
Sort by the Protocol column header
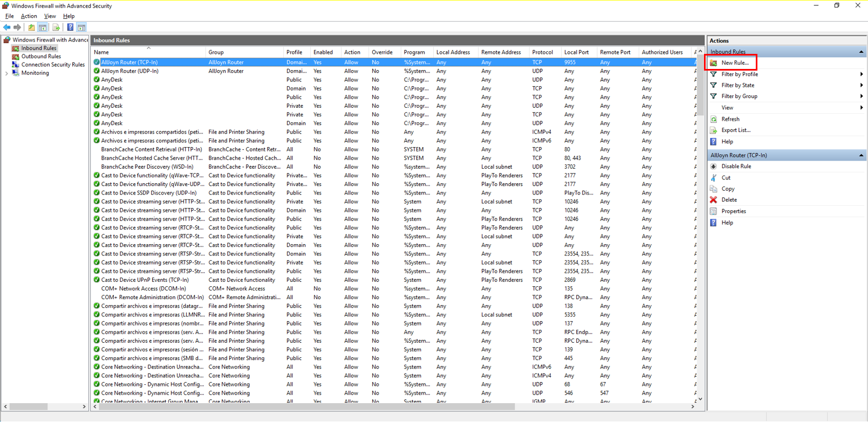click(x=545, y=52)
